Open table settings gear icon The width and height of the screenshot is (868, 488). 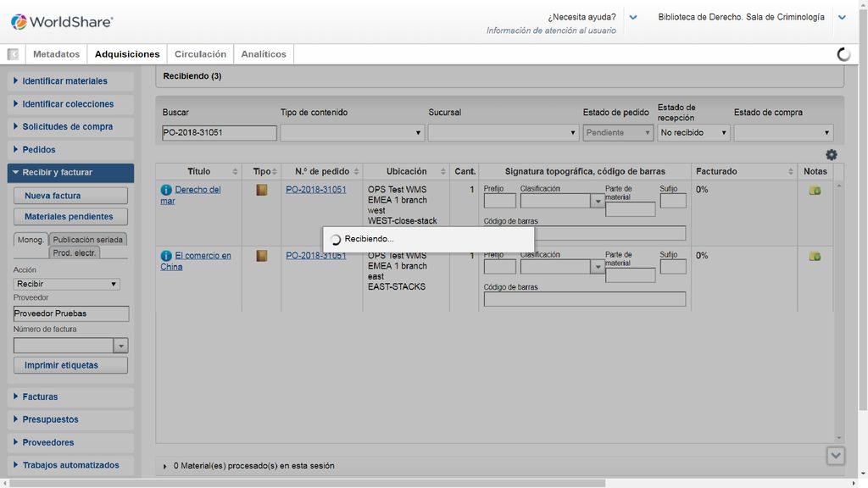click(x=831, y=154)
